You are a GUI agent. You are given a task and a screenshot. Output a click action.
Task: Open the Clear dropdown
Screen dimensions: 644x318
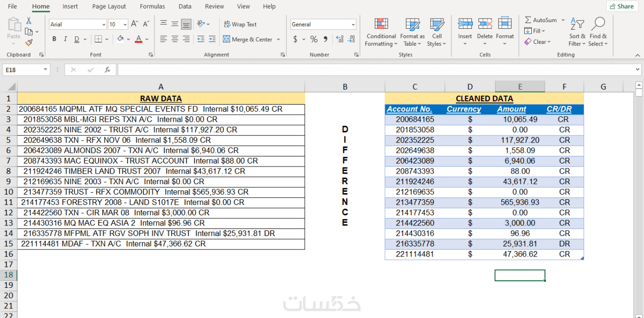537,42
